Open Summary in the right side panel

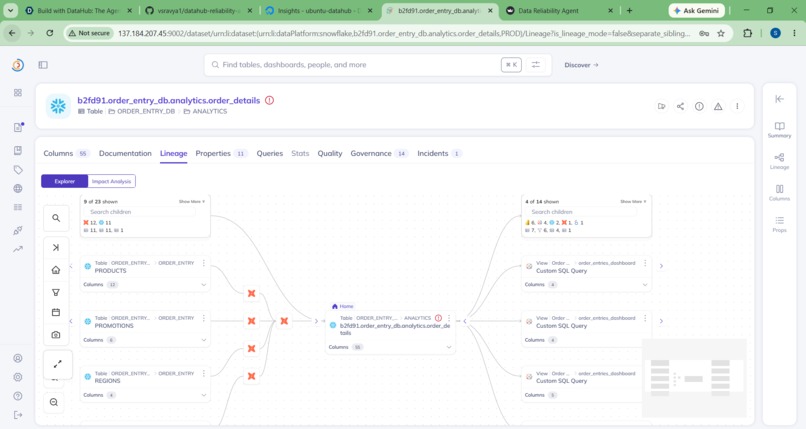pos(779,129)
